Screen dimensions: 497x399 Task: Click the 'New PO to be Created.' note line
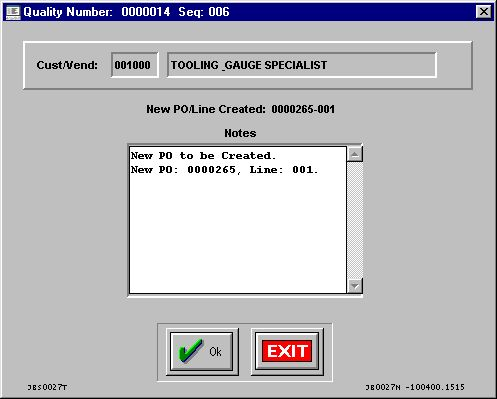(x=203, y=156)
